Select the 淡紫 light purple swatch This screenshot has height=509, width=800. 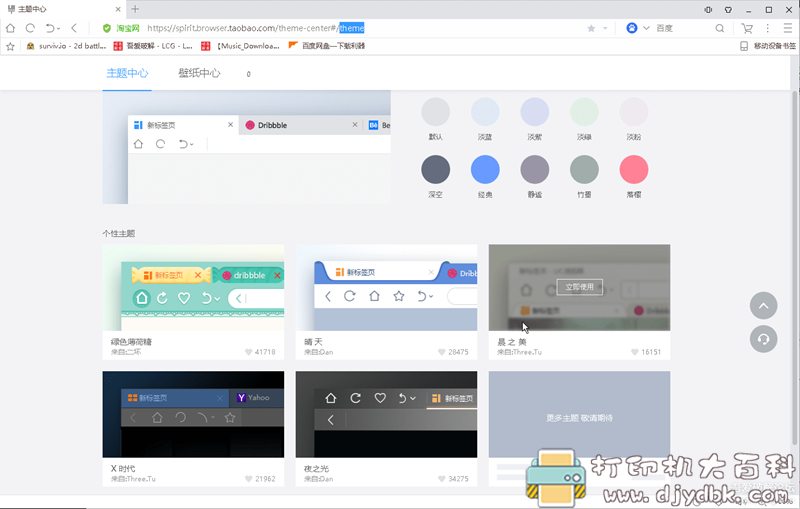pyautogui.click(x=534, y=112)
